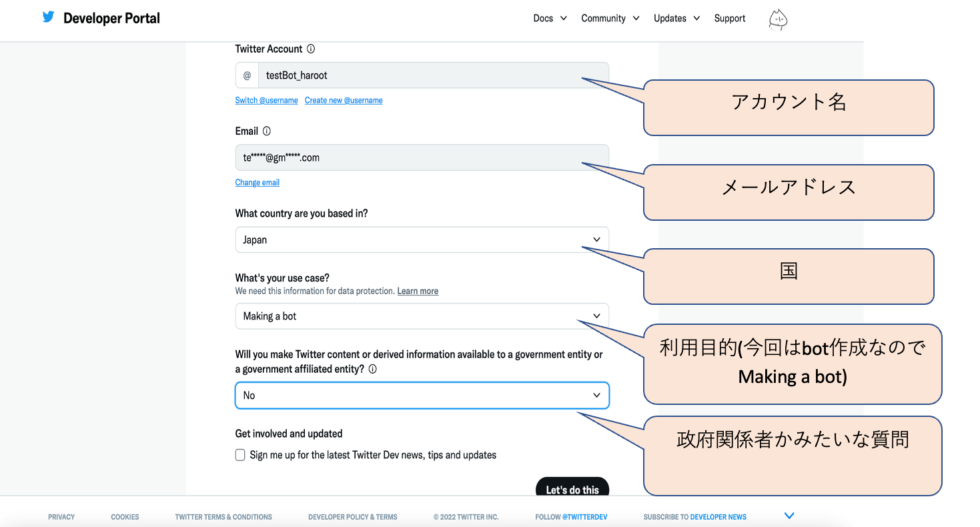Click the Change email link
Image resolution: width=980 pixels, height=527 pixels.
[258, 182]
